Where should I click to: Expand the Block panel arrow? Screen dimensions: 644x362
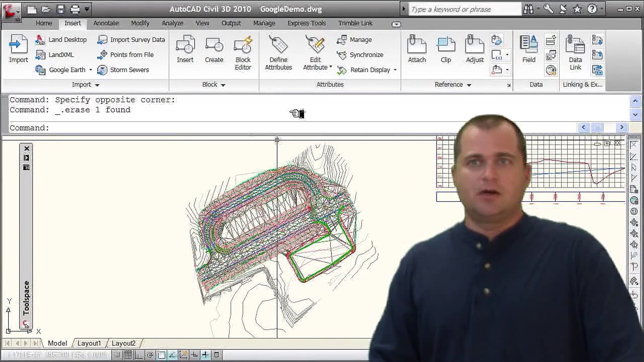(x=223, y=85)
